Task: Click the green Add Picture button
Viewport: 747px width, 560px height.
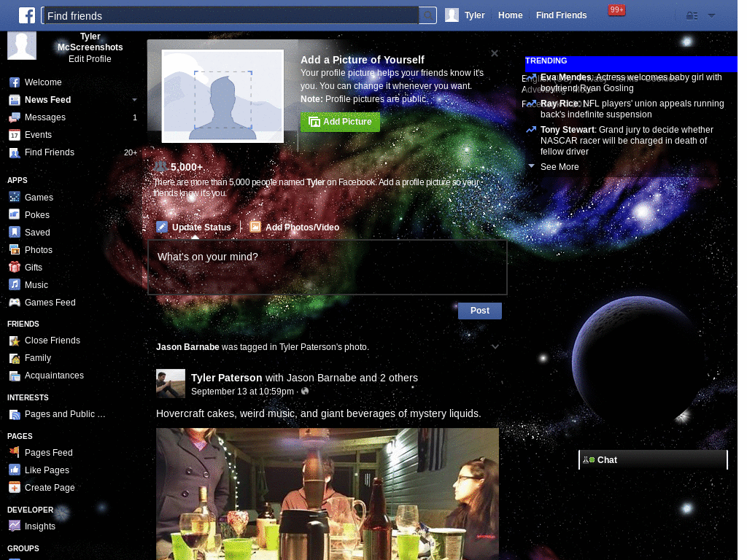Action: coord(340,122)
